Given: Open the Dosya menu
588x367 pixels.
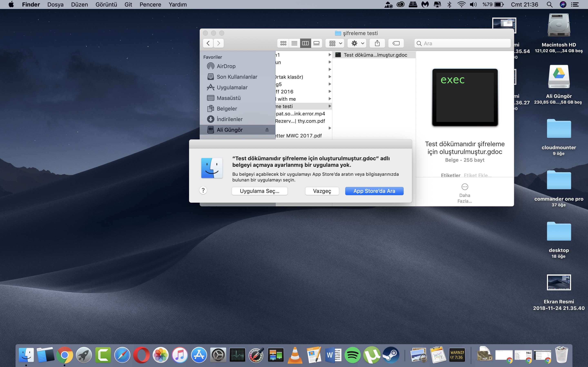Looking at the screenshot, I should tap(55, 4).
